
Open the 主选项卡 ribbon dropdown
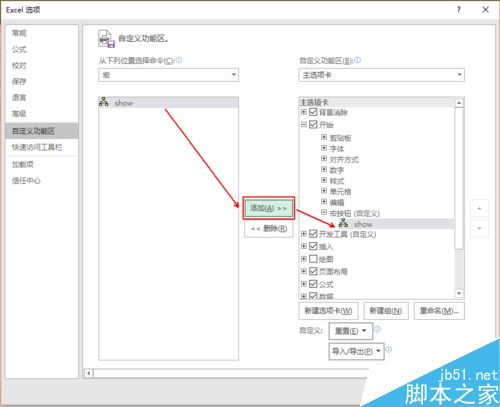pyautogui.click(x=381, y=75)
